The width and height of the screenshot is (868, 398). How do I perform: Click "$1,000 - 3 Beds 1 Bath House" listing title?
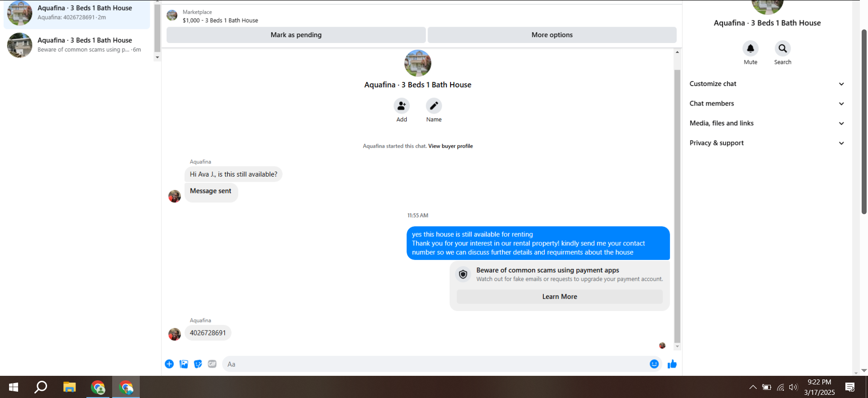[x=220, y=20]
